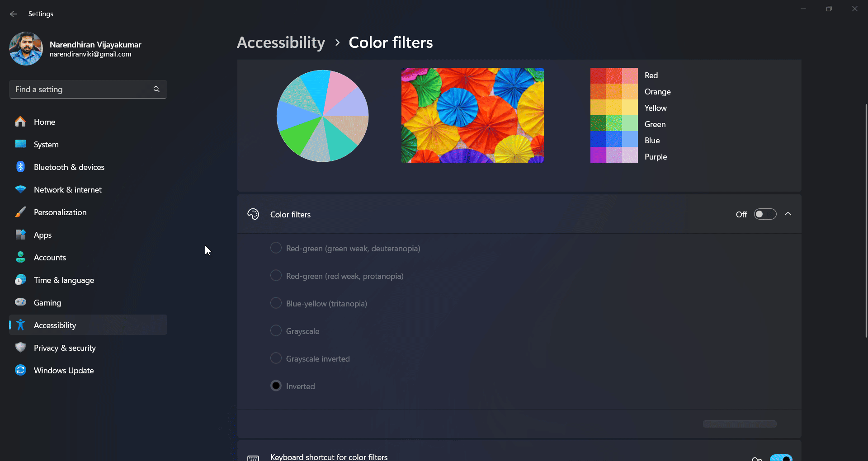The width and height of the screenshot is (868, 461).
Task: Click the Gaming controller icon
Action: tap(20, 302)
